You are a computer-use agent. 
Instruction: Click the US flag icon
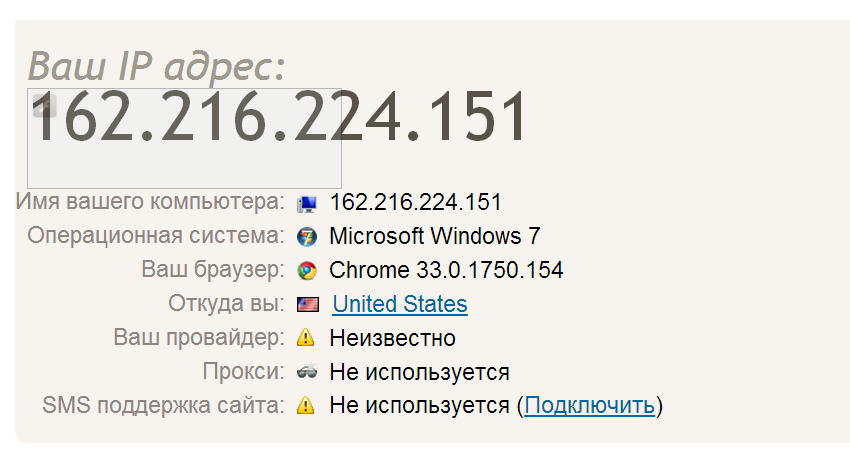point(307,305)
